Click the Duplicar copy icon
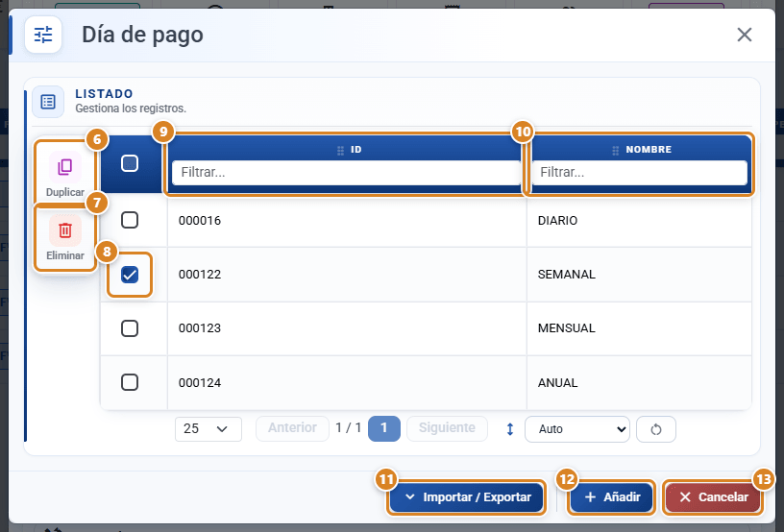Screen dimensions: 784x532 tap(65, 167)
